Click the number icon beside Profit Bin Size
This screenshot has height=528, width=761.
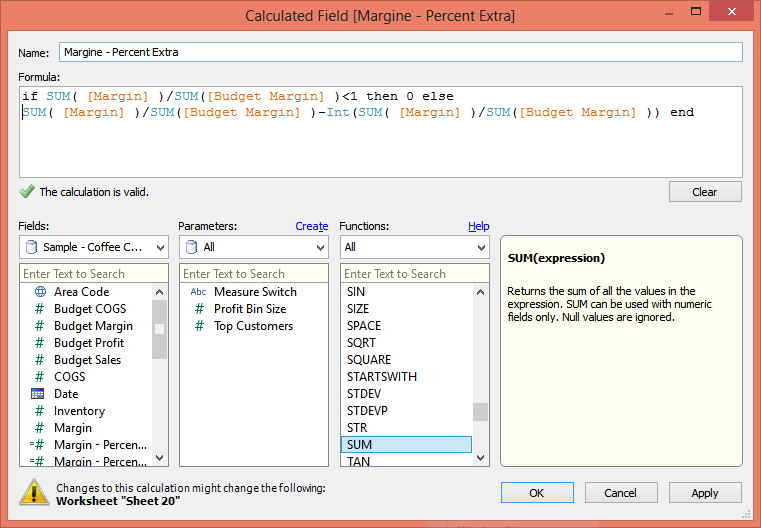[x=199, y=309]
